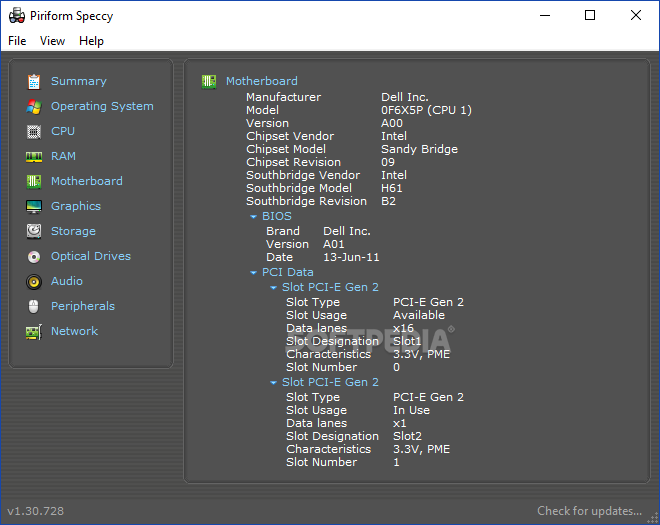Collapse the first Slot PCI-E Gen 2 arrow (Slot1)
The width and height of the screenshot is (660, 525).
(274, 288)
